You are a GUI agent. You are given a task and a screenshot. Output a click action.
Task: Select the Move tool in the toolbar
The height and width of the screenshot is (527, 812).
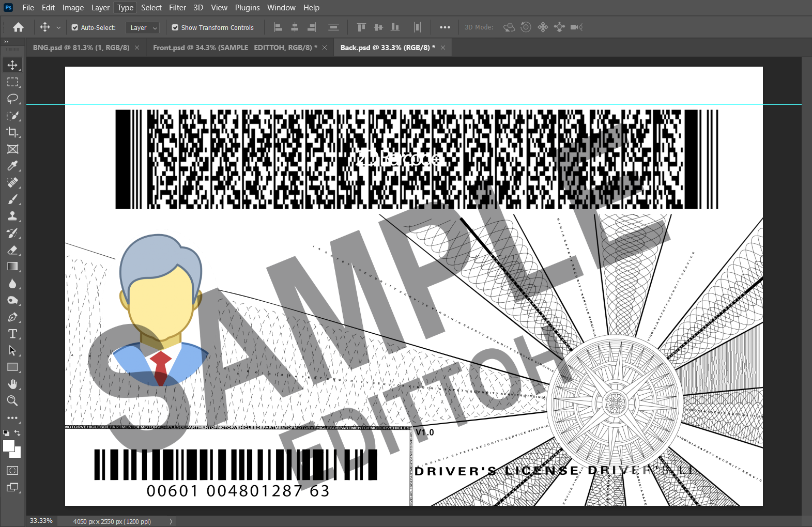pyautogui.click(x=12, y=65)
